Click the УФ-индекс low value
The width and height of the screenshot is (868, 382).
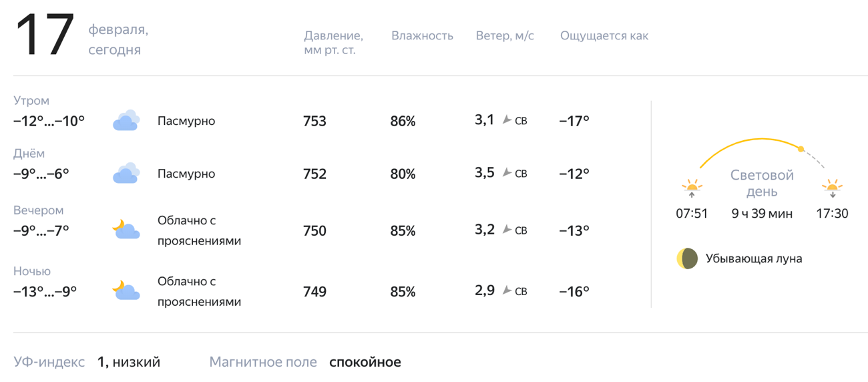tap(129, 363)
